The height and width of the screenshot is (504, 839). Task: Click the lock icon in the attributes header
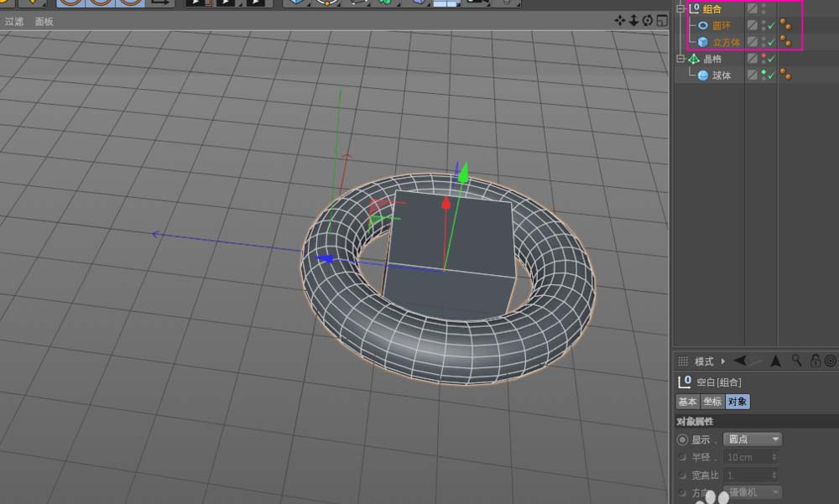tap(815, 361)
